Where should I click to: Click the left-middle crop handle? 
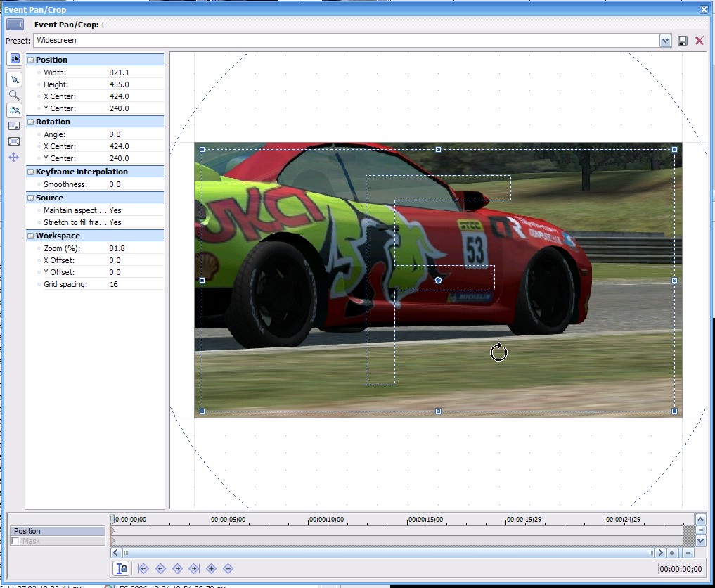pos(202,281)
